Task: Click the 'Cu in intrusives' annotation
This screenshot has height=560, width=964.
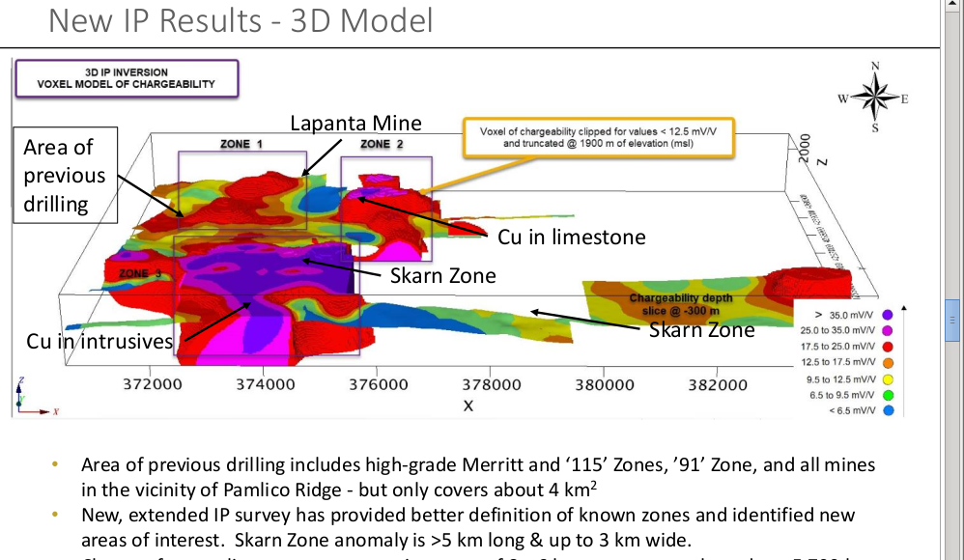Action: coord(99,341)
